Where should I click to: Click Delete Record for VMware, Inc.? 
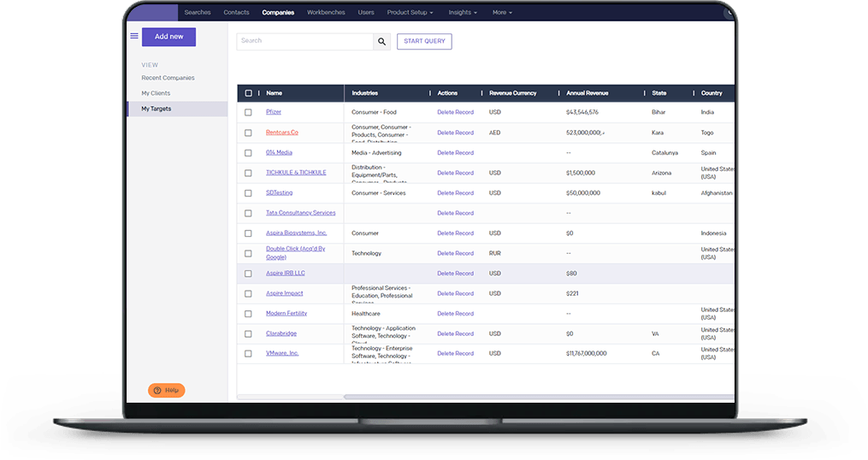click(x=455, y=354)
